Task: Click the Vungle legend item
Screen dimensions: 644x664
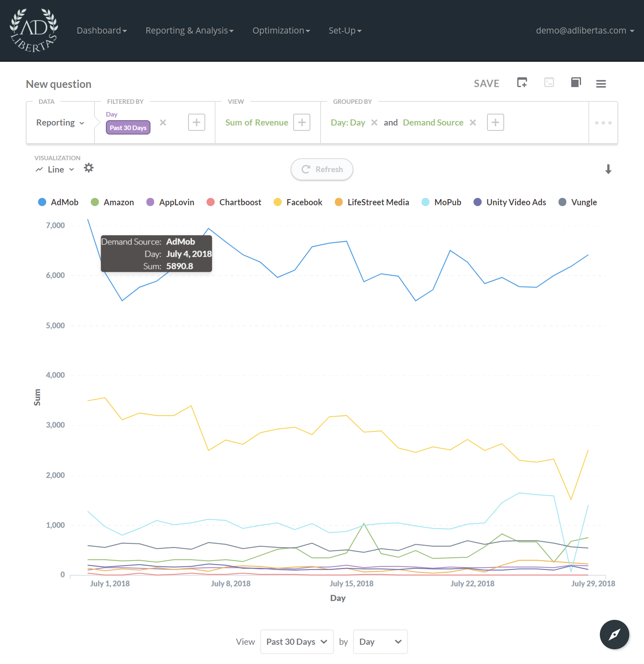Action: pos(577,202)
